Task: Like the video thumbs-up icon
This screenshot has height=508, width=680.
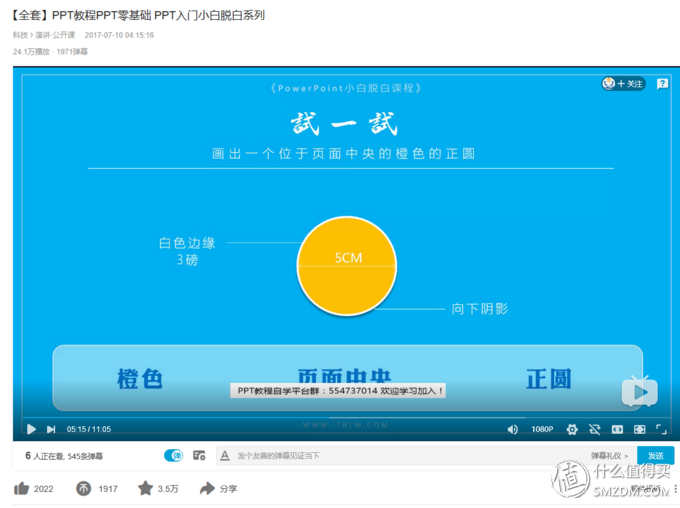Action: click(21, 488)
